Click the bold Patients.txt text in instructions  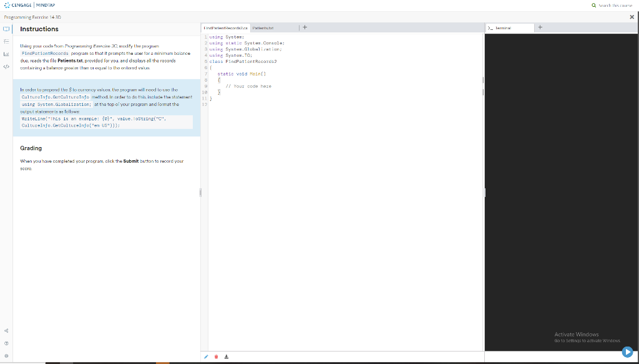[70, 60]
